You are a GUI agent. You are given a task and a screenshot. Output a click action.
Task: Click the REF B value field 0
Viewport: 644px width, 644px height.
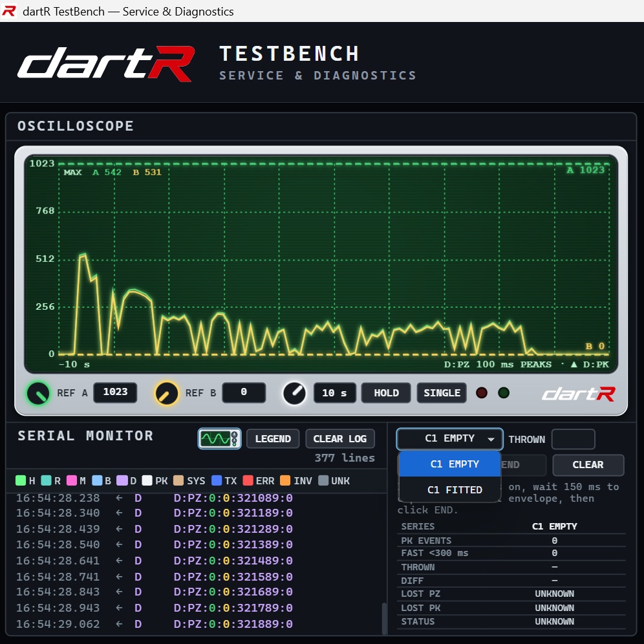coord(244,392)
